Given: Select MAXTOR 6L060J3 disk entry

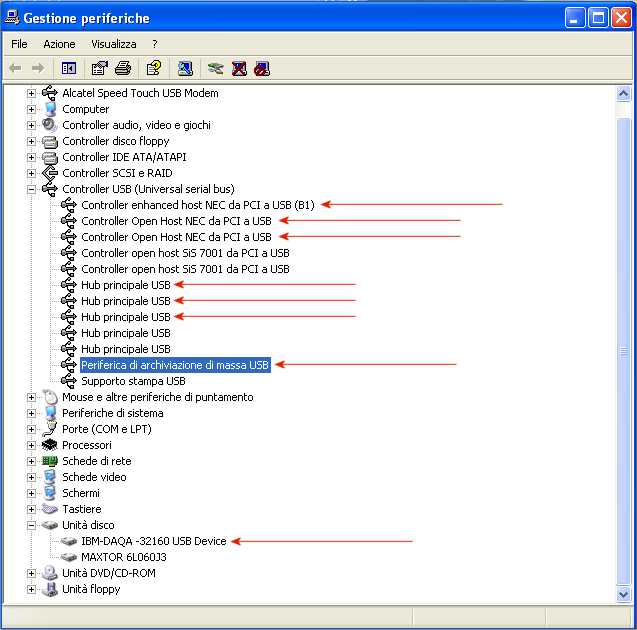Looking at the screenshot, I should 124,557.
